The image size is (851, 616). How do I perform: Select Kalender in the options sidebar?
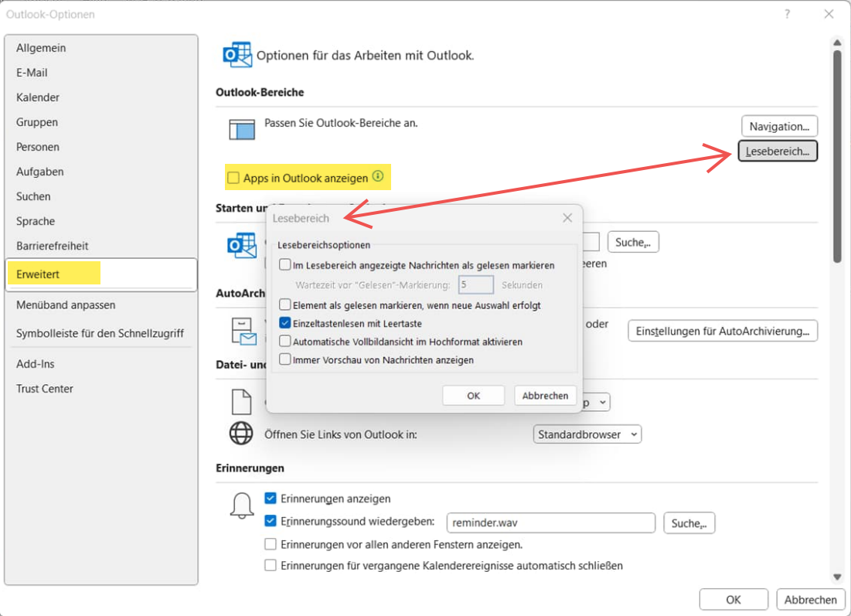pos(38,97)
